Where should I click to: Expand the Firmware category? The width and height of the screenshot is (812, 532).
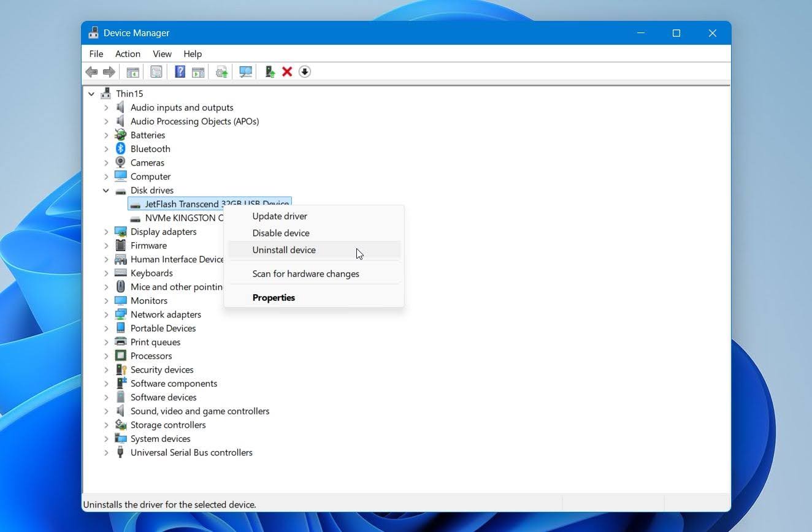[x=106, y=246]
